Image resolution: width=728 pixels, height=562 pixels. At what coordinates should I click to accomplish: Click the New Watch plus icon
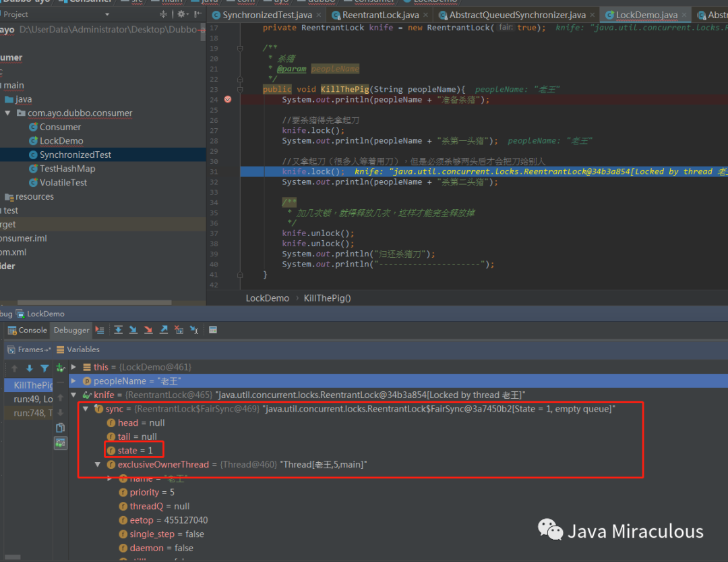[x=61, y=368]
